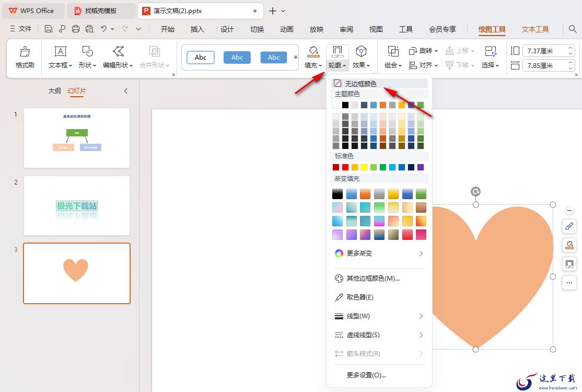582x392 pixels.
Task: Click the Selection pane (选择) icon
Action: (491, 51)
